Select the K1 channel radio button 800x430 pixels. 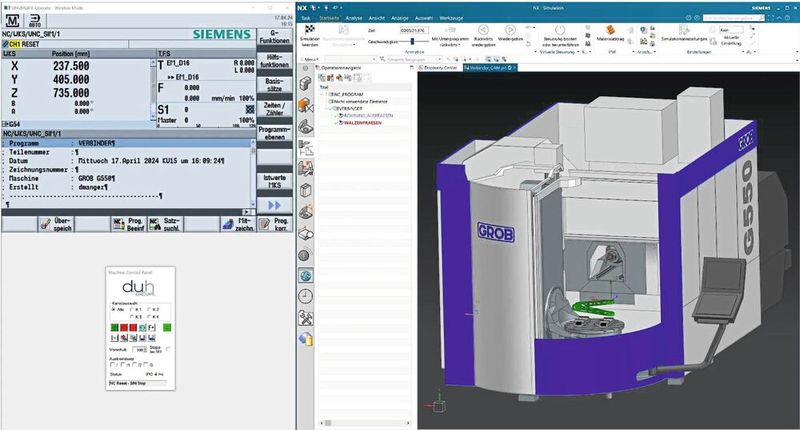[133, 309]
